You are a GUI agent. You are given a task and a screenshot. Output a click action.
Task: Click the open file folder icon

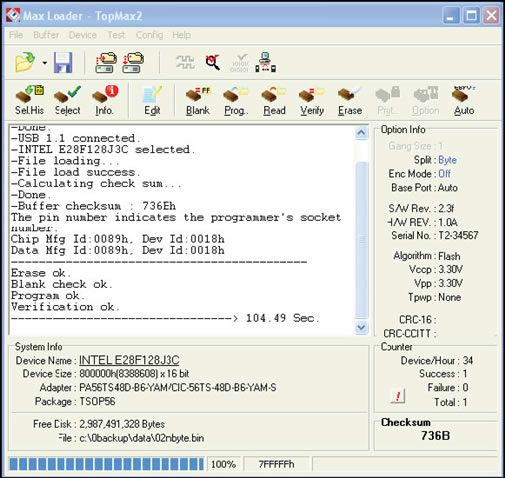point(25,62)
